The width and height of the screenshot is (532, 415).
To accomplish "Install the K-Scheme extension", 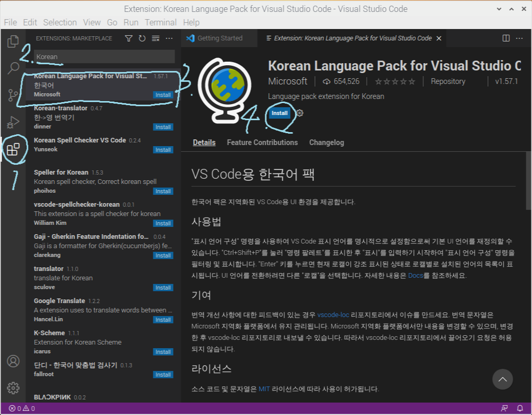I will coord(163,352).
